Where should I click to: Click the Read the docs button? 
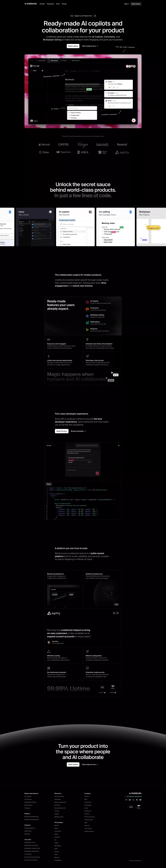[61, 431]
